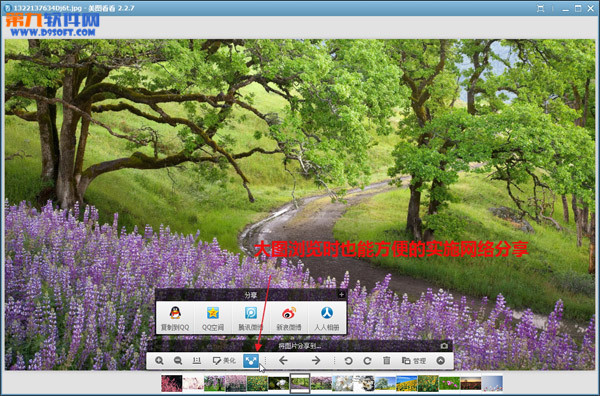Click the plus button on 分享 panel
This screenshot has height=396, width=600.
click(341, 294)
